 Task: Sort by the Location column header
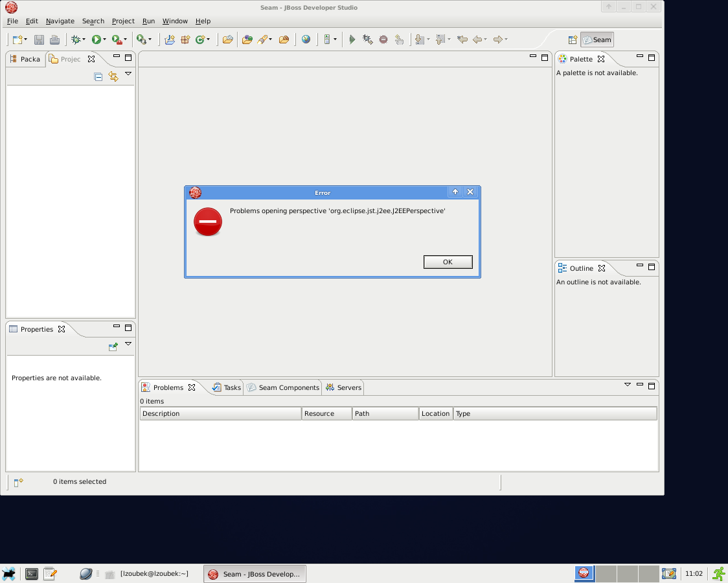(x=435, y=413)
